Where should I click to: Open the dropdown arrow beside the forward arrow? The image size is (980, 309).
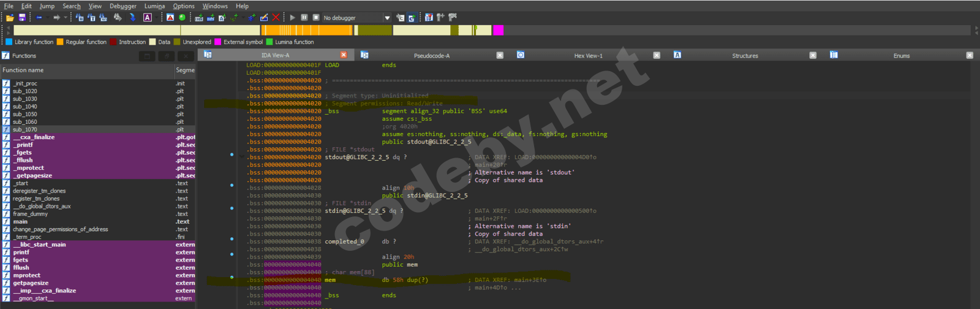click(x=65, y=18)
